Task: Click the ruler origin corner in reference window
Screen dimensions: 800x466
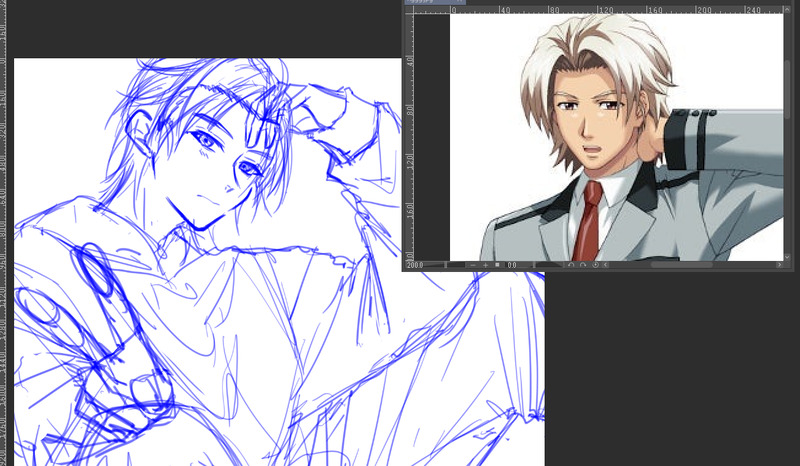Action: click(409, 10)
